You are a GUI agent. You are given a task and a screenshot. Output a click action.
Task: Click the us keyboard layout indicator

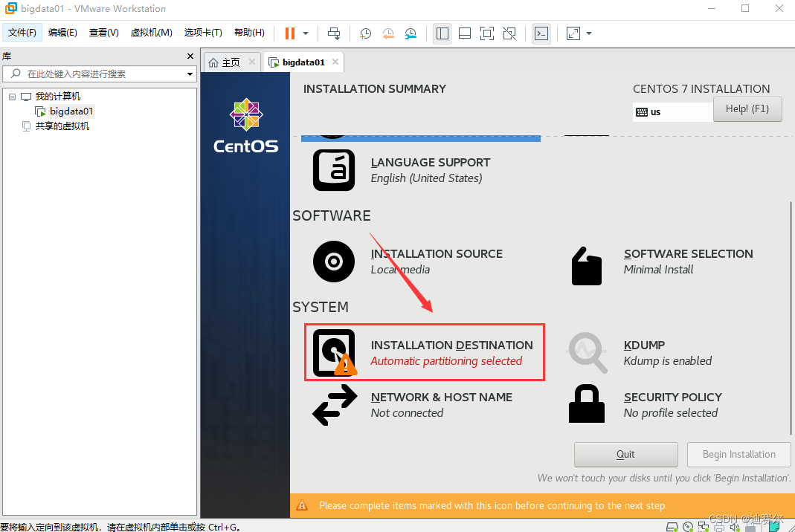[x=672, y=112]
